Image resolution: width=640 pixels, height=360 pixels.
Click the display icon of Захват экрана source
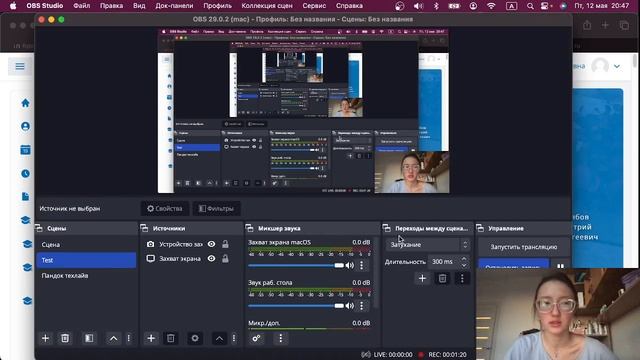pos(151,258)
